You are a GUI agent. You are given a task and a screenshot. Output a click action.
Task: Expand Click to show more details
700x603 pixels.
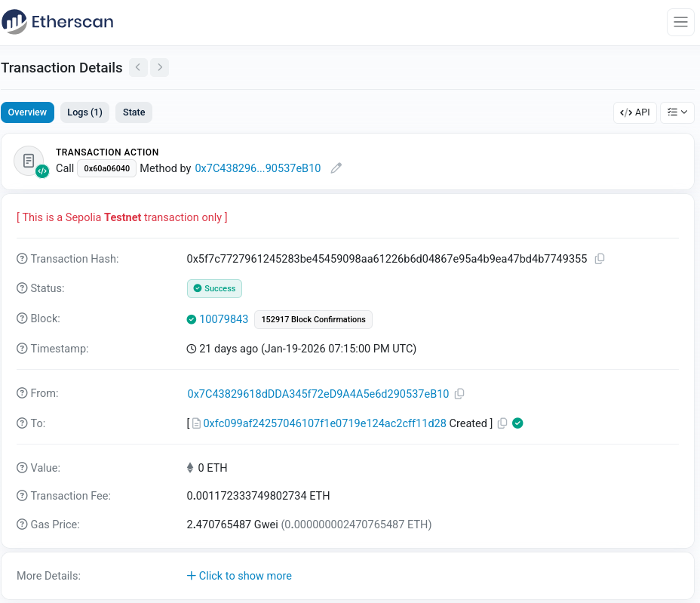point(239,576)
